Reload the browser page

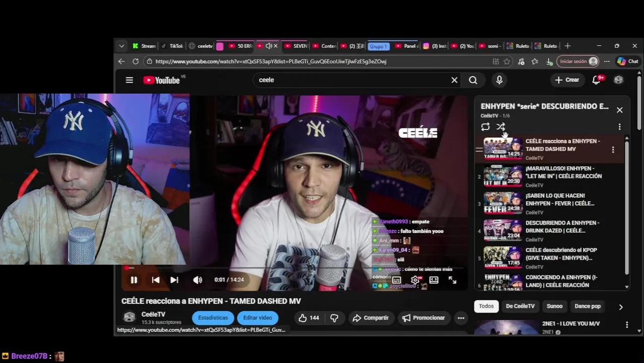tap(136, 62)
